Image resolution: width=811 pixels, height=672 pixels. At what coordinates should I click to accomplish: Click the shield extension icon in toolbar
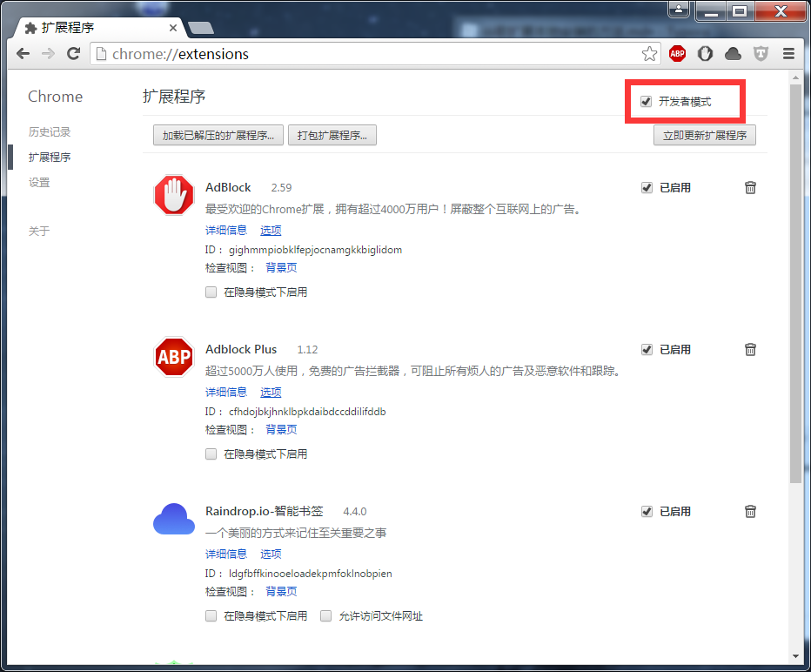click(761, 54)
